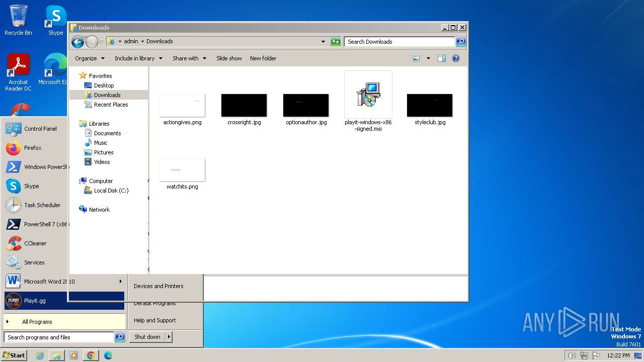
Task: Open the Skype desktop shortcut
Action: tap(55, 20)
